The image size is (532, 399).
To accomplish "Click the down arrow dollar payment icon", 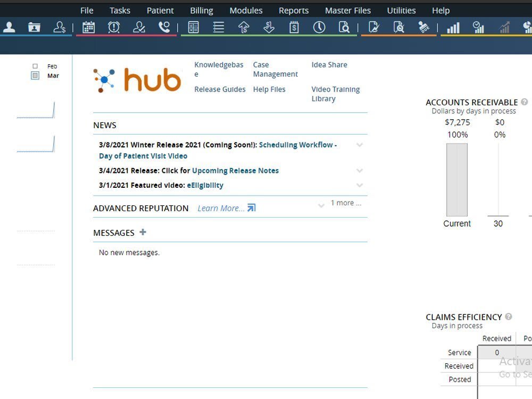I will (x=269, y=27).
